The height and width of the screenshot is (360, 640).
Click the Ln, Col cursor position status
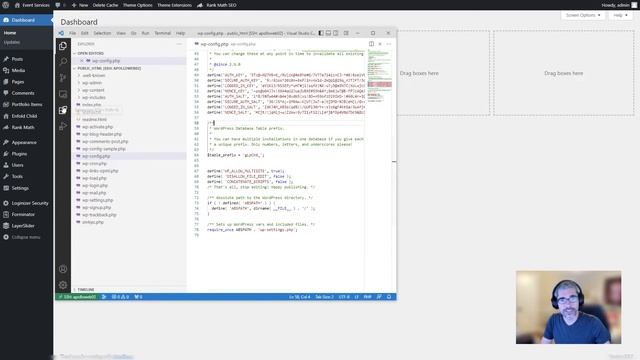click(300, 297)
